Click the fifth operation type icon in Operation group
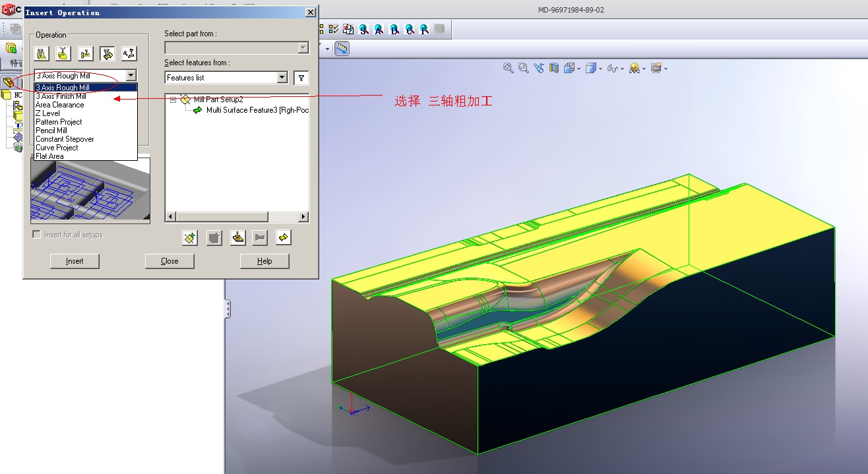 coord(129,54)
